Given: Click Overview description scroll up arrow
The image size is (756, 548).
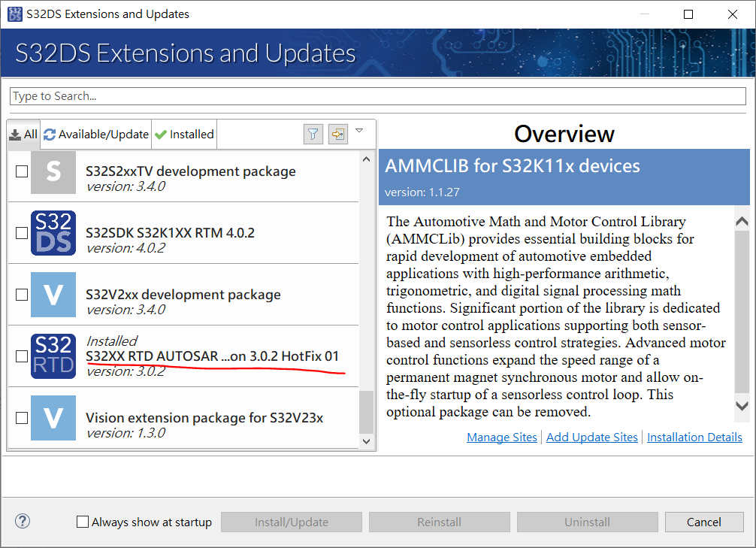Looking at the screenshot, I should click(742, 222).
